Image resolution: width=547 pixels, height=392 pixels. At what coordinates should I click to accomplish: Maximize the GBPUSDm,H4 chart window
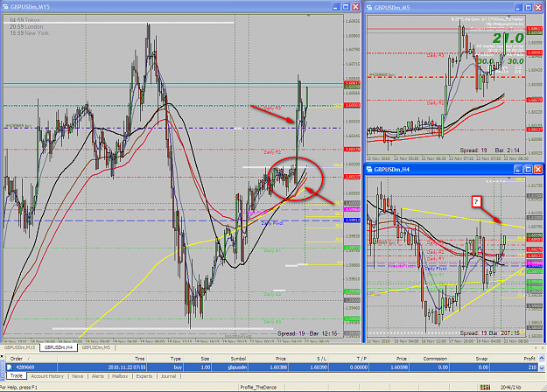coord(528,170)
